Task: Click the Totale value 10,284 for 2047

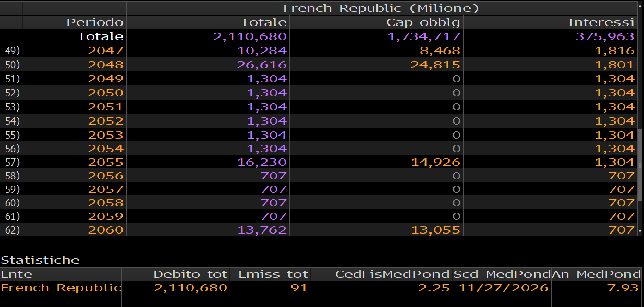Action: (262, 51)
